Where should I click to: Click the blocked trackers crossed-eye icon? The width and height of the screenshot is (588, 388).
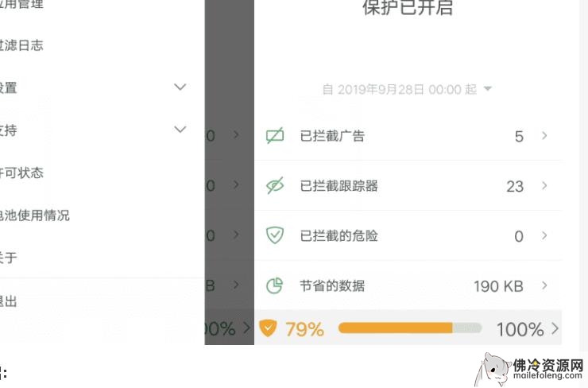coord(274,186)
